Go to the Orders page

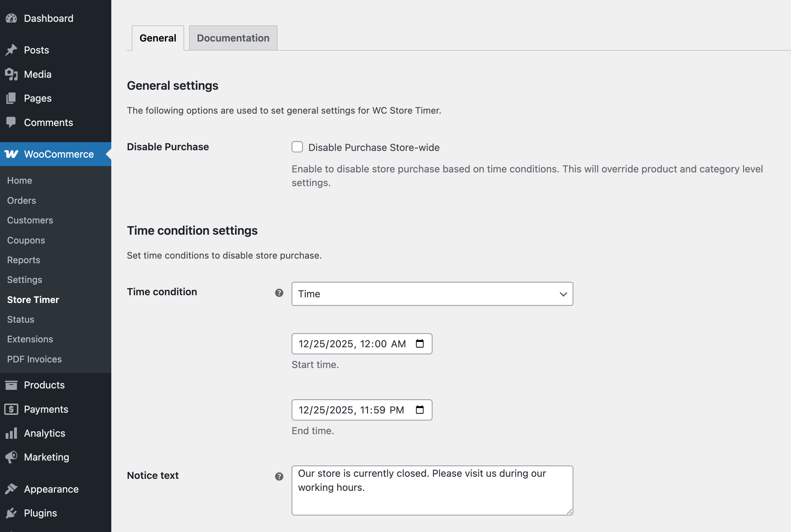point(21,200)
